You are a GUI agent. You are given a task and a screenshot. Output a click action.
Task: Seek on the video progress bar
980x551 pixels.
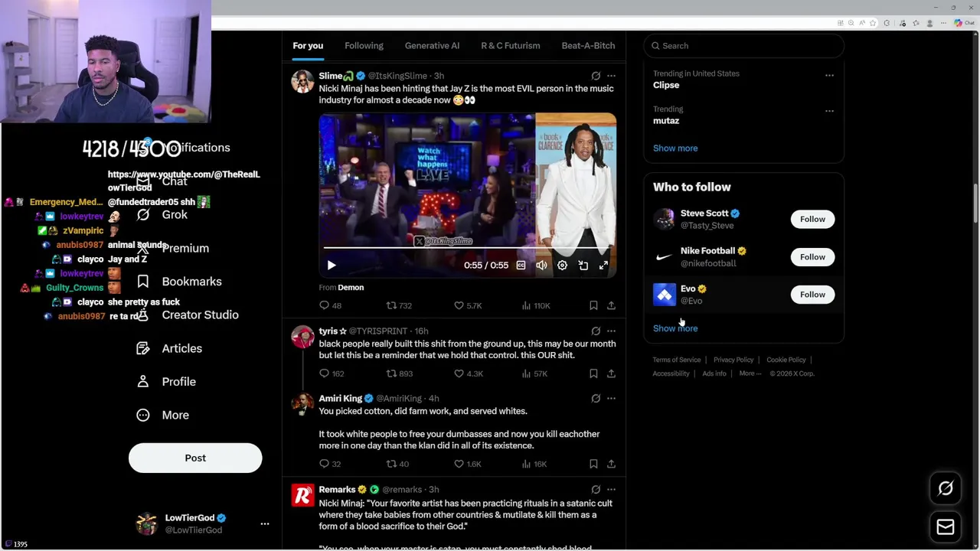click(467, 247)
